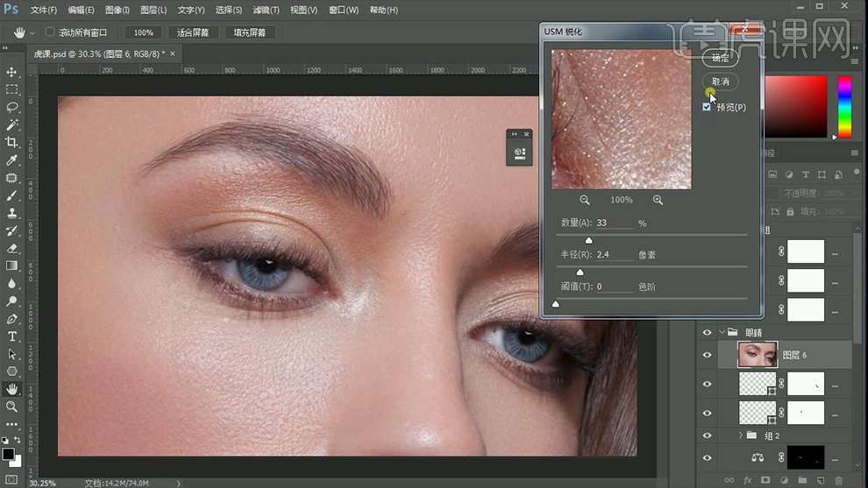Image resolution: width=868 pixels, height=488 pixels.
Task: Open the 图像(I) menu
Action: point(117,10)
